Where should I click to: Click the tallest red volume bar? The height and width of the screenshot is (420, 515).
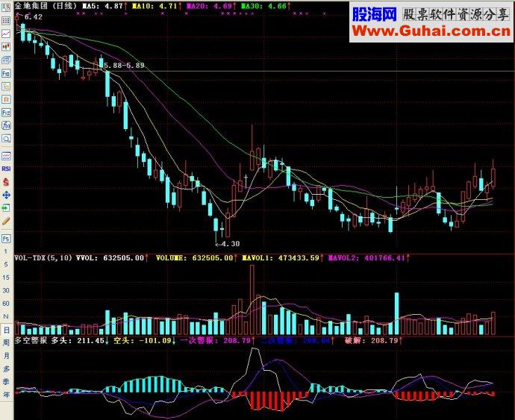click(x=252, y=300)
